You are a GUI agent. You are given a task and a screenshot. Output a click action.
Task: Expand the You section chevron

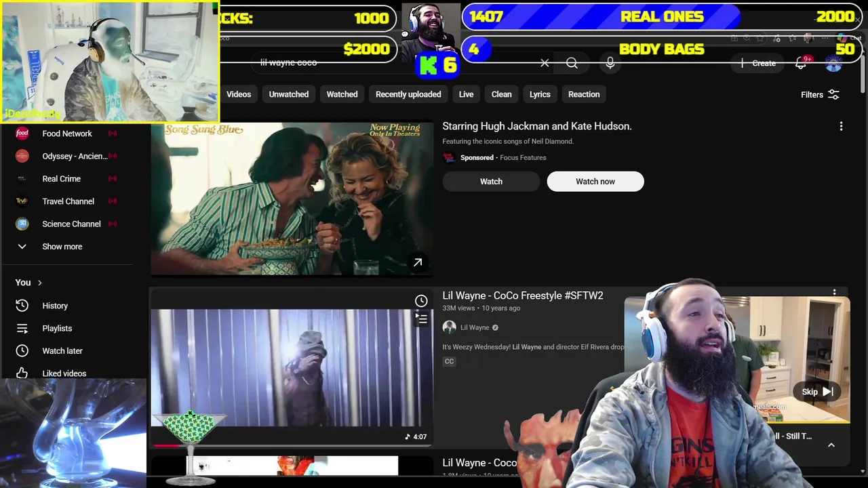point(39,283)
